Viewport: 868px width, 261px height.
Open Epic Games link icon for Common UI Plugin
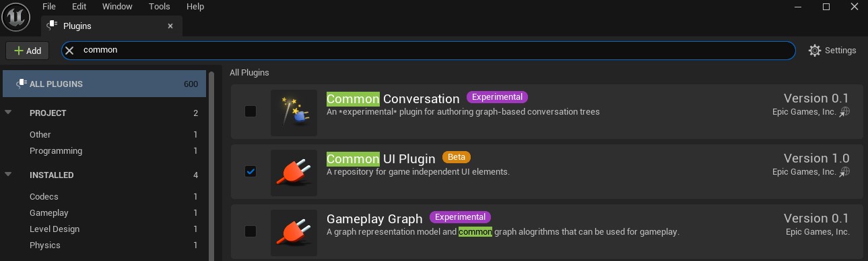point(844,172)
